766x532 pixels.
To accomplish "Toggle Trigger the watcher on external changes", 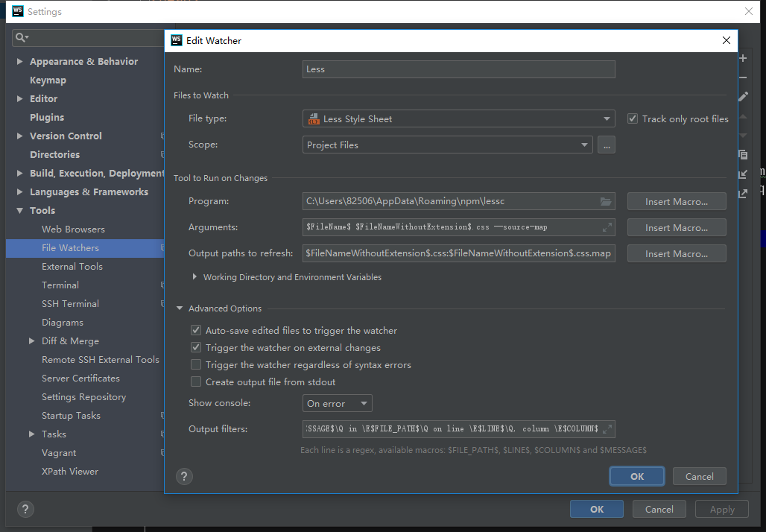I will point(196,347).
